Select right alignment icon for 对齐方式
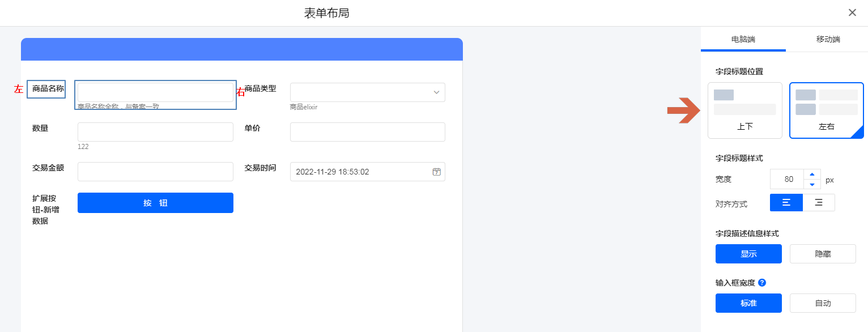Image resolution: width=868 pixels, height=332 pixels. 819,203
